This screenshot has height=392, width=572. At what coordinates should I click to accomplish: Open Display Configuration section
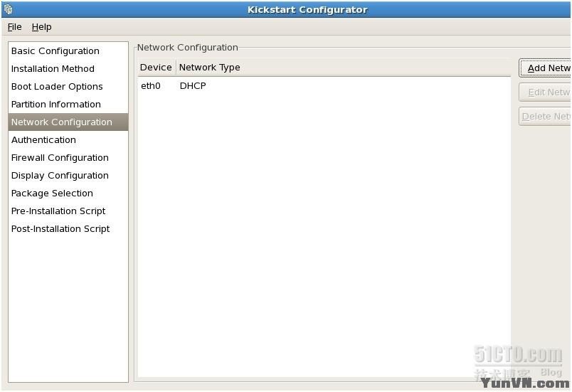point(68,176)
